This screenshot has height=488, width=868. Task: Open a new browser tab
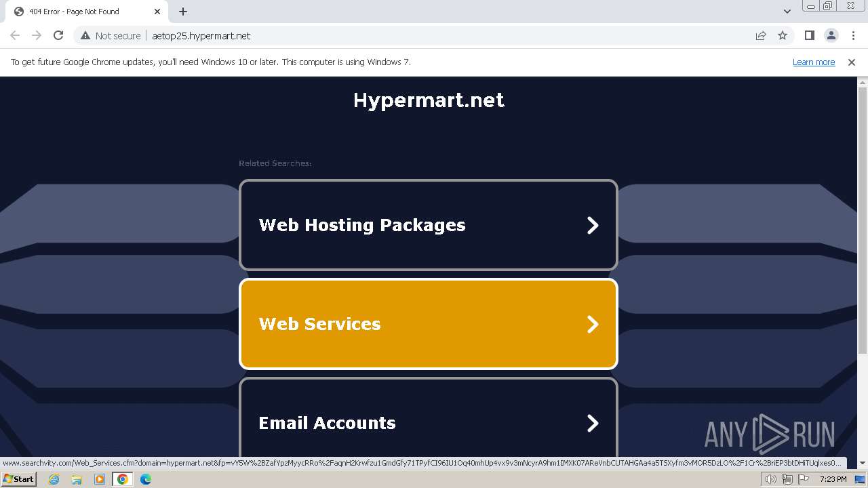[183, 12]
